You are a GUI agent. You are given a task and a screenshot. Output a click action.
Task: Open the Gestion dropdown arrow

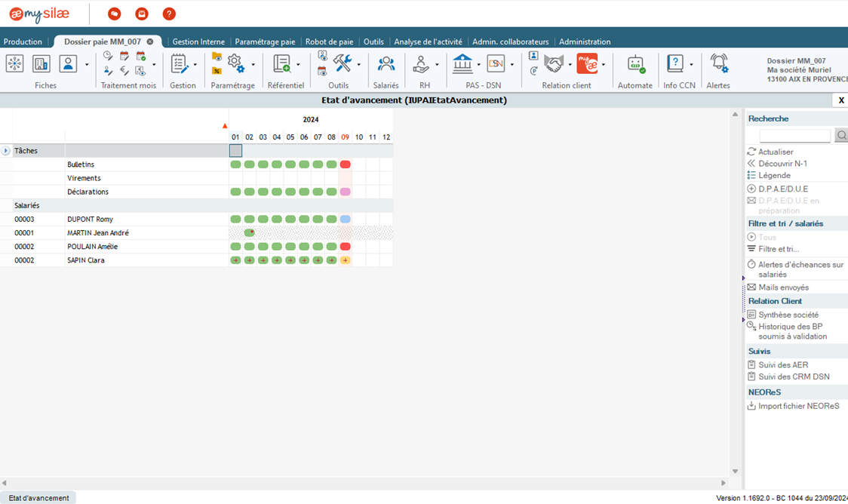[195, 65]
